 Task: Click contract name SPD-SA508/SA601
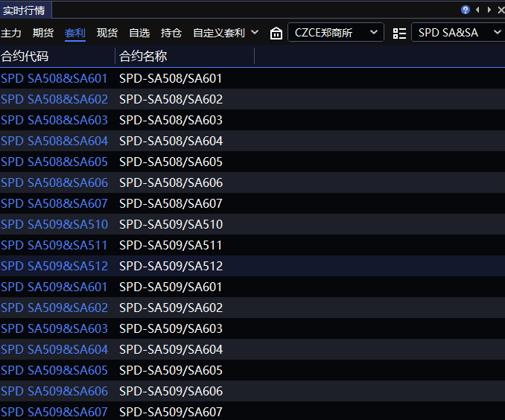click(x=171, y=79)
